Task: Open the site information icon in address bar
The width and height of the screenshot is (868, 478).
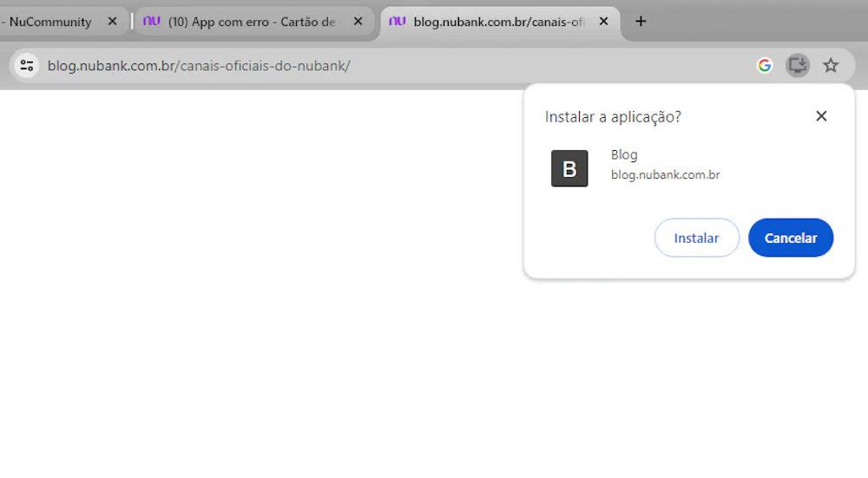Action: [x=27, y=66]
